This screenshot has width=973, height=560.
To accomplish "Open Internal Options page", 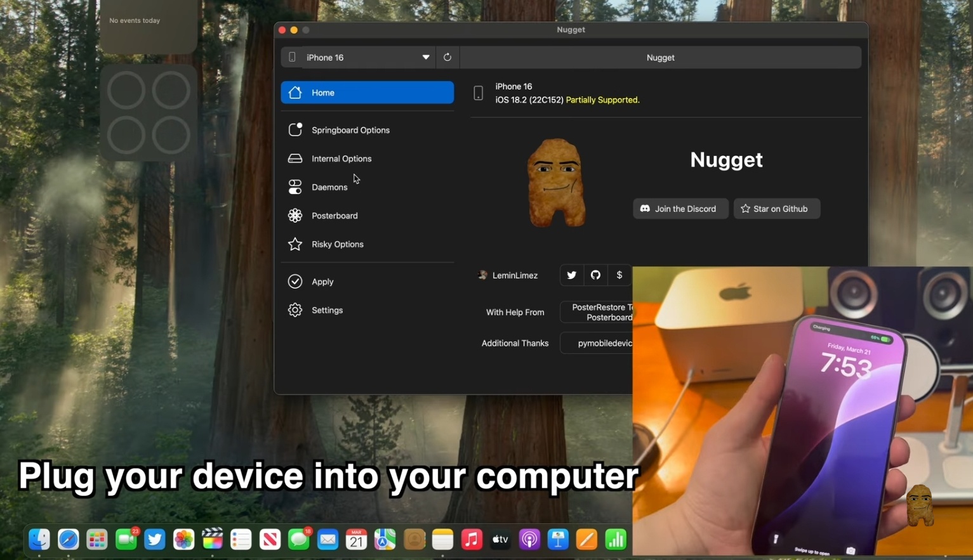I will (367, 159).
